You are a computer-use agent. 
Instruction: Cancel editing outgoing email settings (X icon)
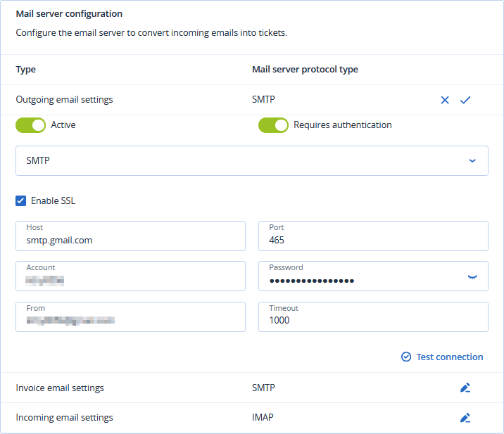coord(445,100)
